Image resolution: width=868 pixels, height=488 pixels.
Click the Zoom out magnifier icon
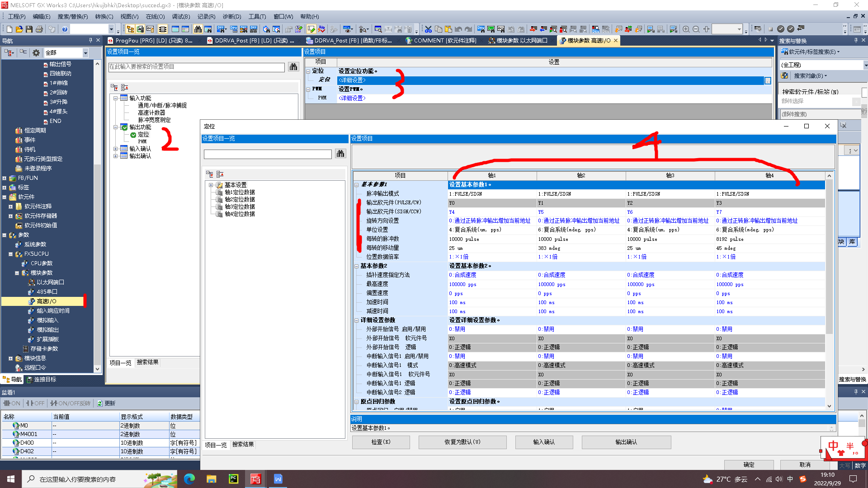(x=696, y=29)
